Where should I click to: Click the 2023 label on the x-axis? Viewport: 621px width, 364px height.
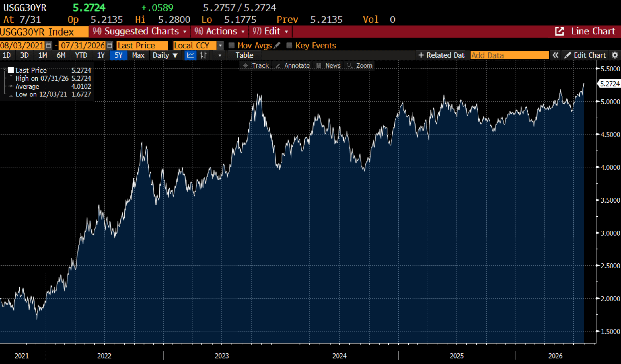tap(222, 356)
